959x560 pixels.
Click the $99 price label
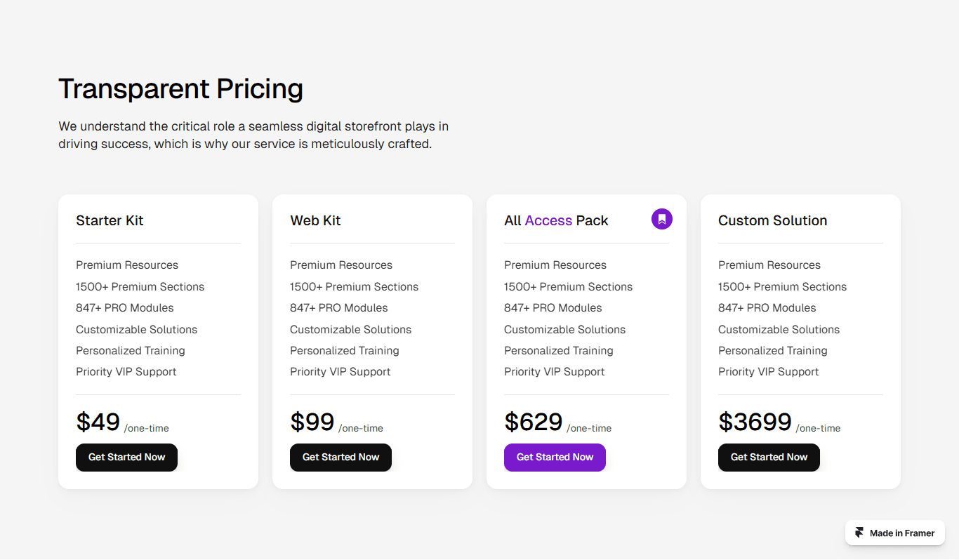[312, 422]
